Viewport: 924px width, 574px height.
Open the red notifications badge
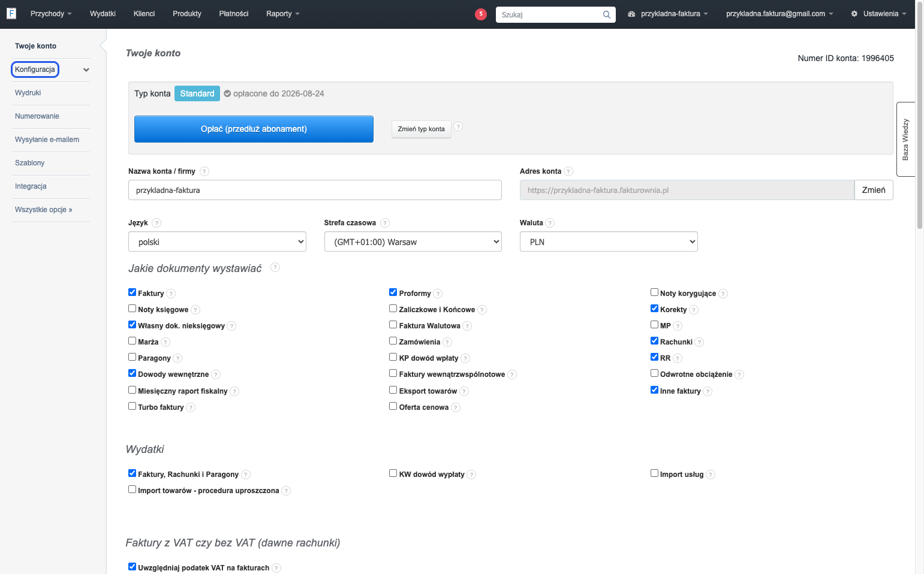pos(481,14)
